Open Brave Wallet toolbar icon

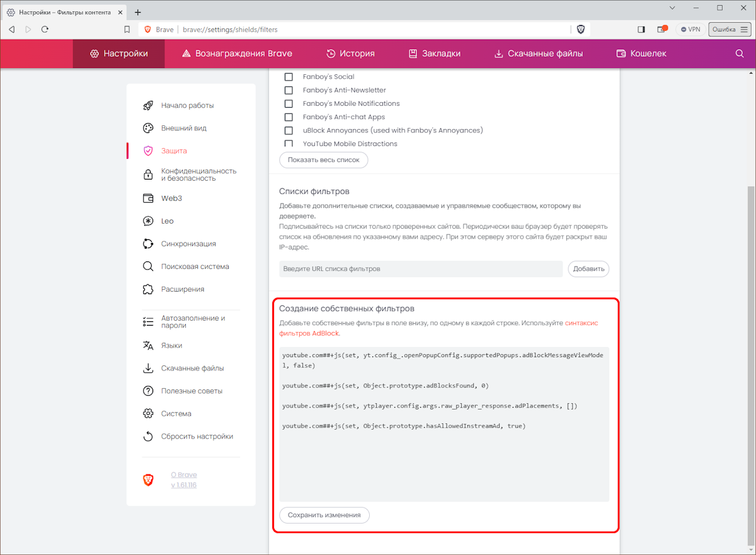tap(662, 30)
